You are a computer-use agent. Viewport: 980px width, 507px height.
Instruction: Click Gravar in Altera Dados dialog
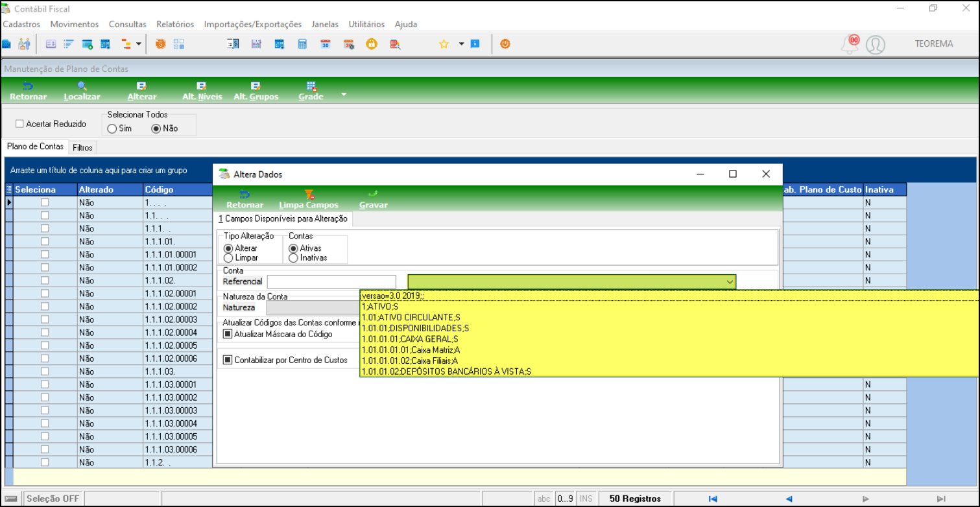coord(373,199)
